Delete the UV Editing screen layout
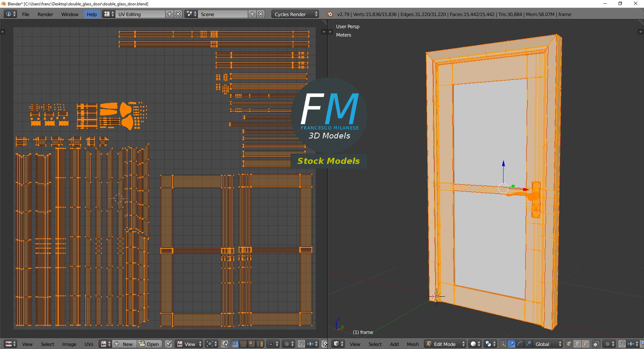Image resolution: width=644 pixels, height=349 pixels. [x=178, y=14]
